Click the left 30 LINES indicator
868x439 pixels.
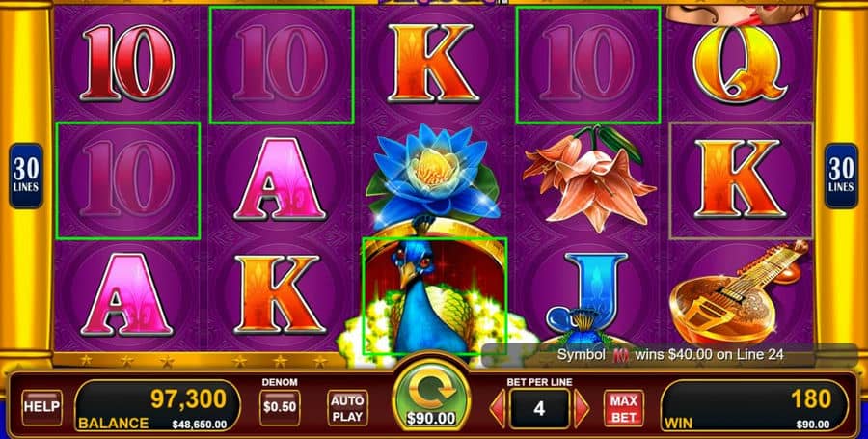click(x=26, y=176)
